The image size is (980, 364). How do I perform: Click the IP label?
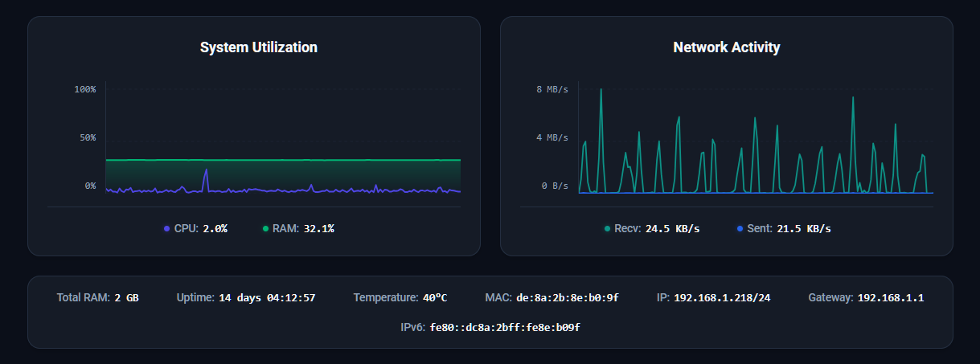tap(663, 298)
